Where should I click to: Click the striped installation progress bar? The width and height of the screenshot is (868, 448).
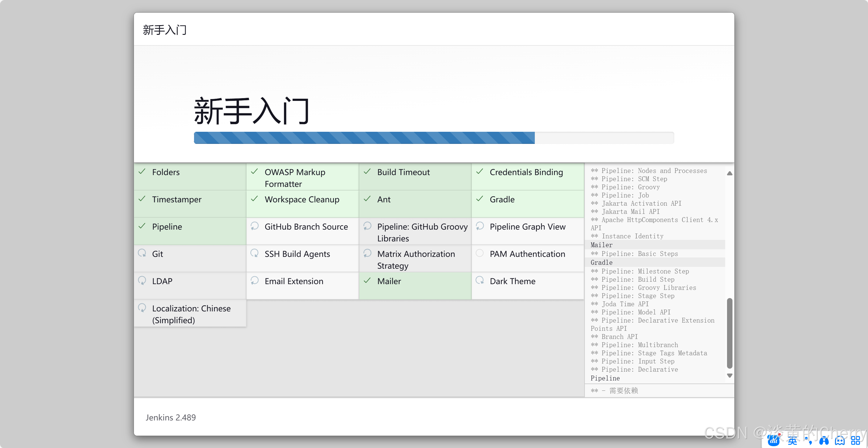coord(364,138)
